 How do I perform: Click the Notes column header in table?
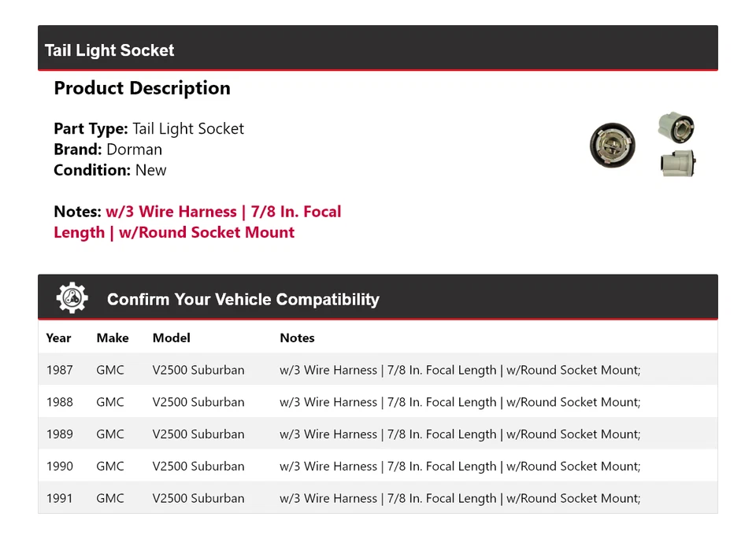(x=297, y=338)
